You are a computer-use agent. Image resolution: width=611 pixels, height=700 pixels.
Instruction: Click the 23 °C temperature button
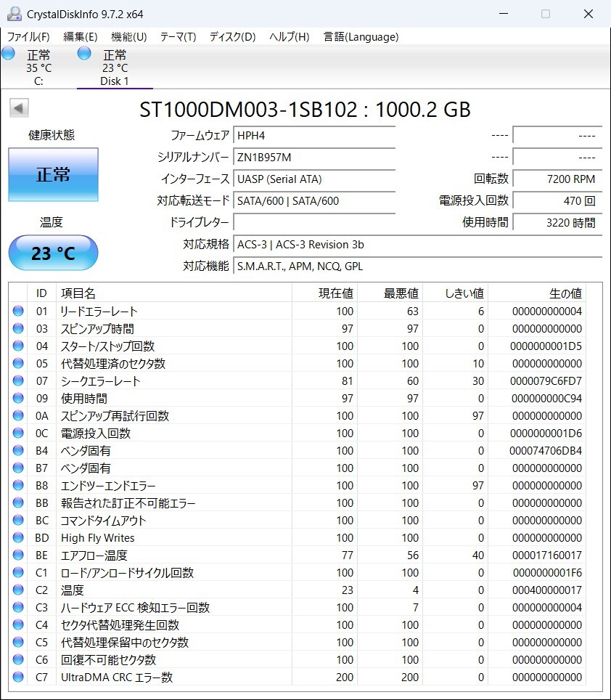pyautogui.click(x=53, y=253)
